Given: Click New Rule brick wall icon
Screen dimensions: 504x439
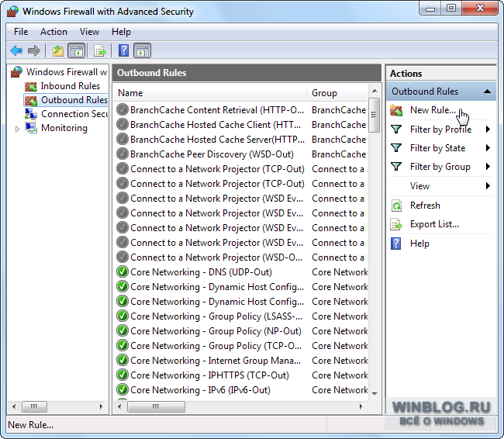Looking at the screenshot, I should pyautogui.click(x=396, y=110).
